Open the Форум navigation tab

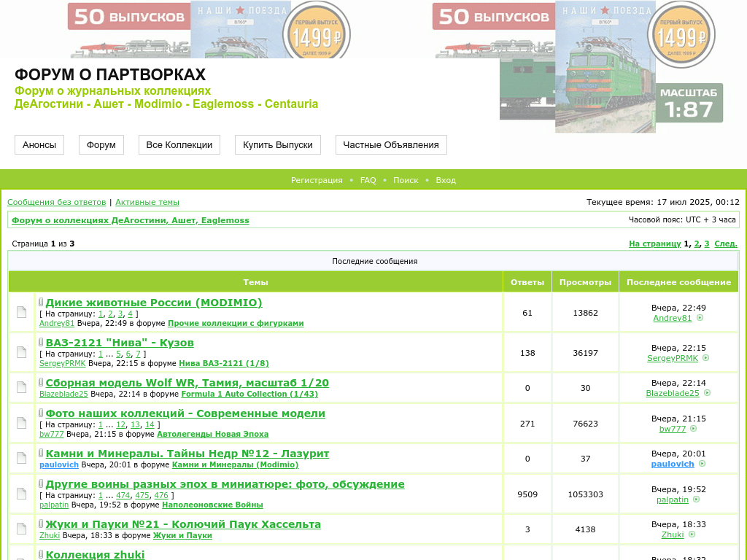click(101, 144)
